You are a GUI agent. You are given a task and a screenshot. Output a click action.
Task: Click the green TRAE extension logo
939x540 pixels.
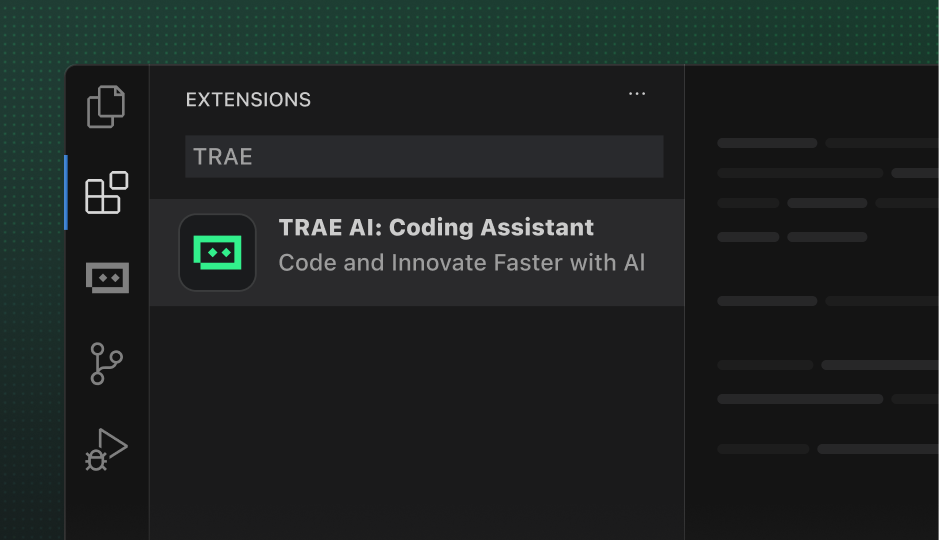click(217, 253)
